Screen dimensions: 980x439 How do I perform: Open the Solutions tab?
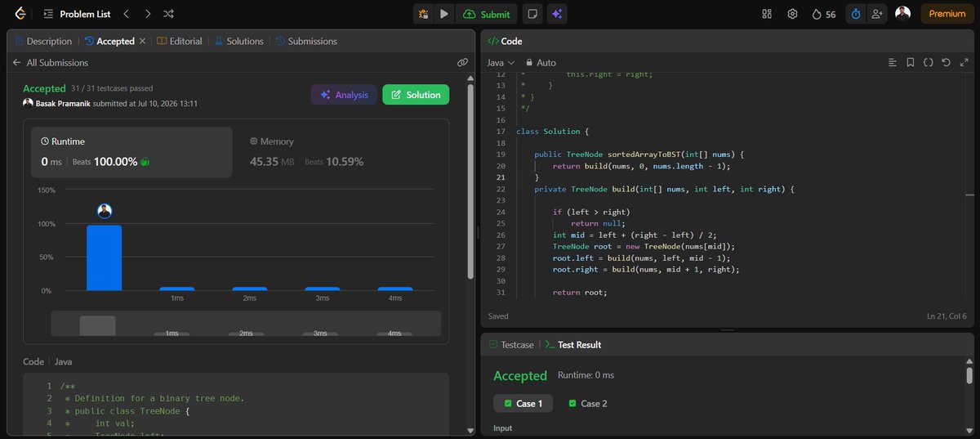click(x=238, y=41)
